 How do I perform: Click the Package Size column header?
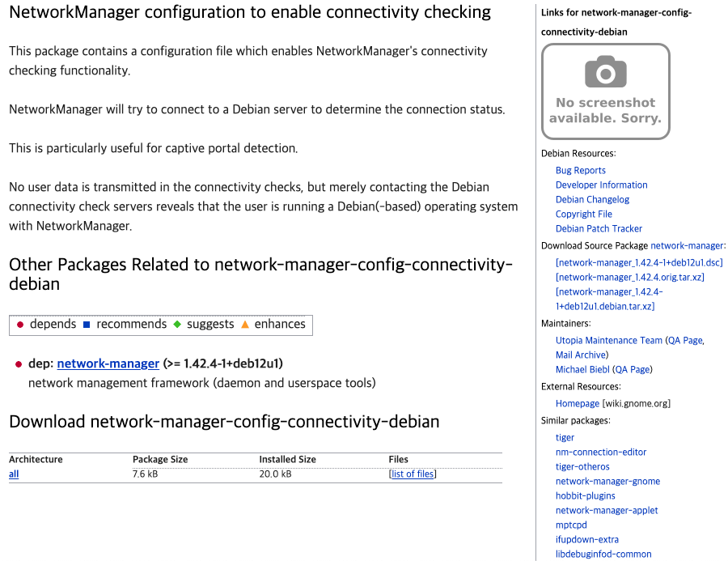coord(160,459)
